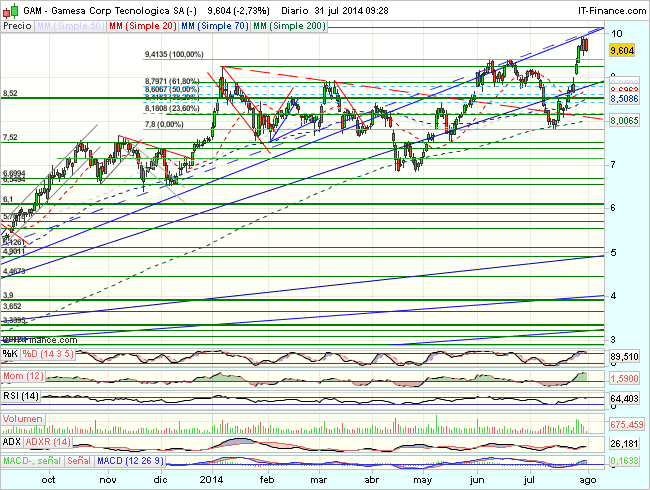This screenshot has width=650, height=490.
Task: Click the 89,510 stochastic value
Action: (x=624, y=356)
